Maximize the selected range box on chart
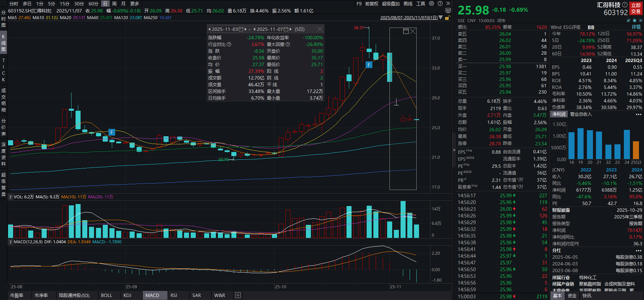This screenshot has width=644, height=300. click(x=406, y=31)
